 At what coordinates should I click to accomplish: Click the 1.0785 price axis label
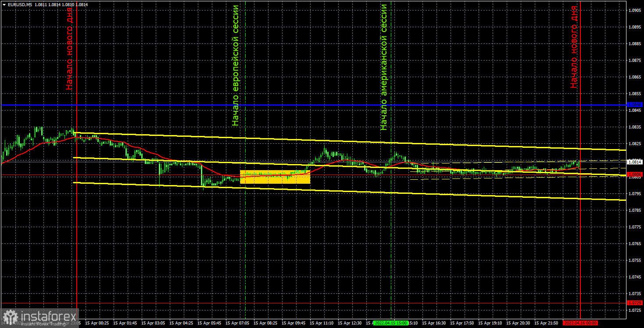634,210
